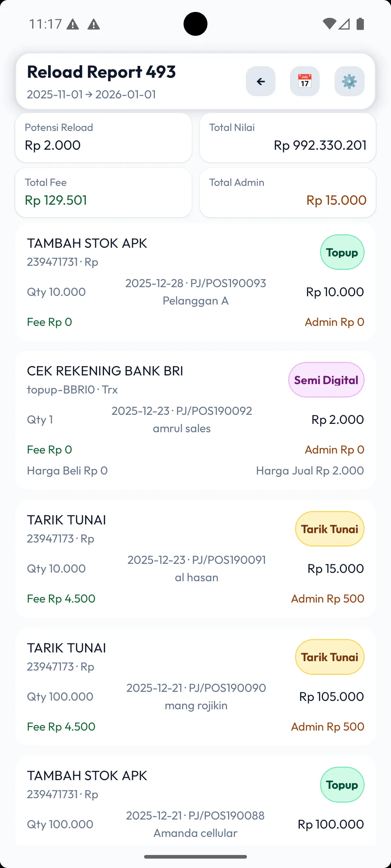Tap Tarik Tunai badge for mang rojikin
Image resolution: width=391 pixels, height=868 pixels.
pos(330,657)
